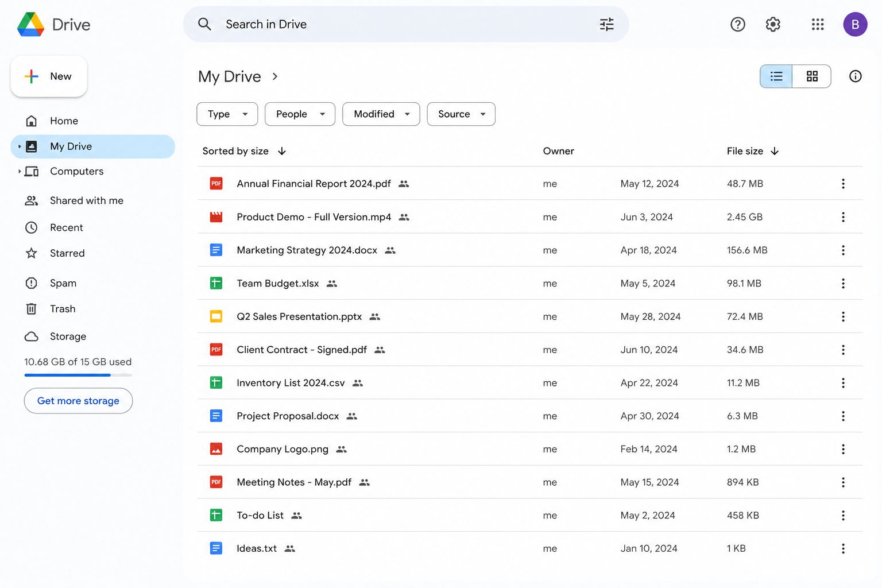Click the slides icon of Q2 Sales Presentation
This screenshot has width=882, height=588.
coord(216,316)
